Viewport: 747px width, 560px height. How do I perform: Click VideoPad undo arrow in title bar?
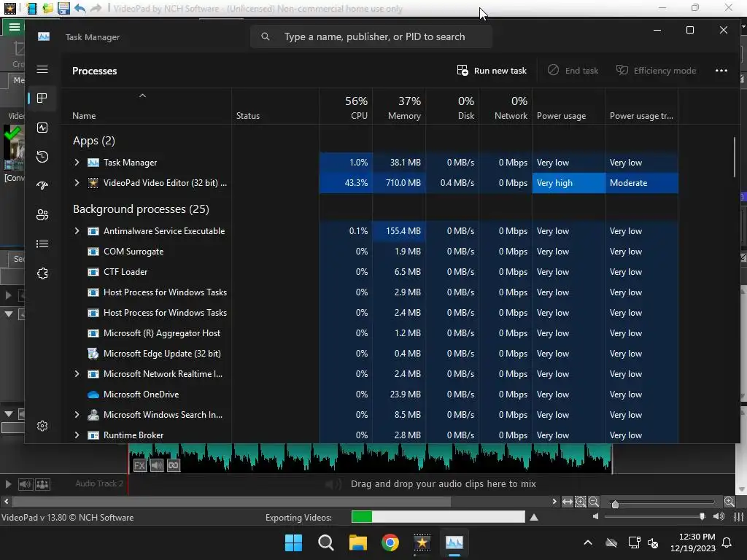point(80,8)
